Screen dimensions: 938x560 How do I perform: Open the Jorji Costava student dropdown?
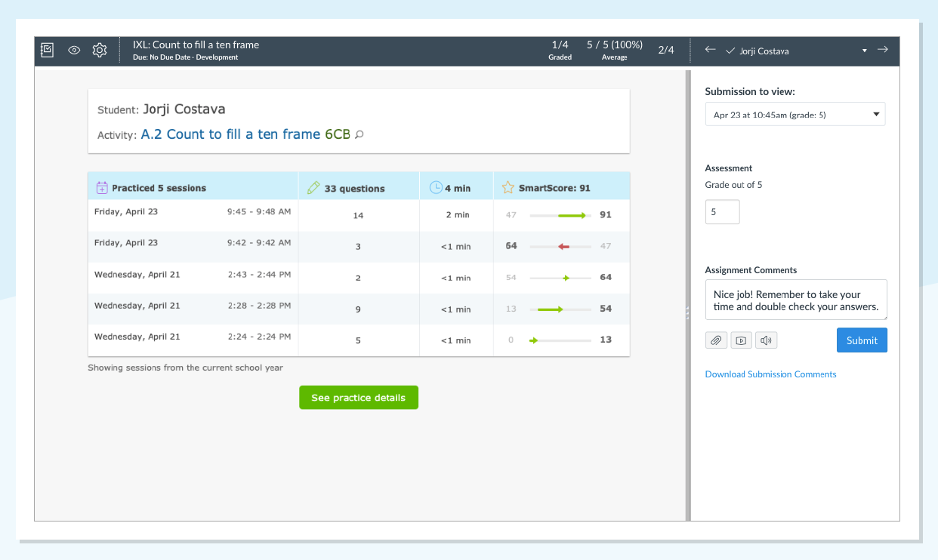coord(796,51)
